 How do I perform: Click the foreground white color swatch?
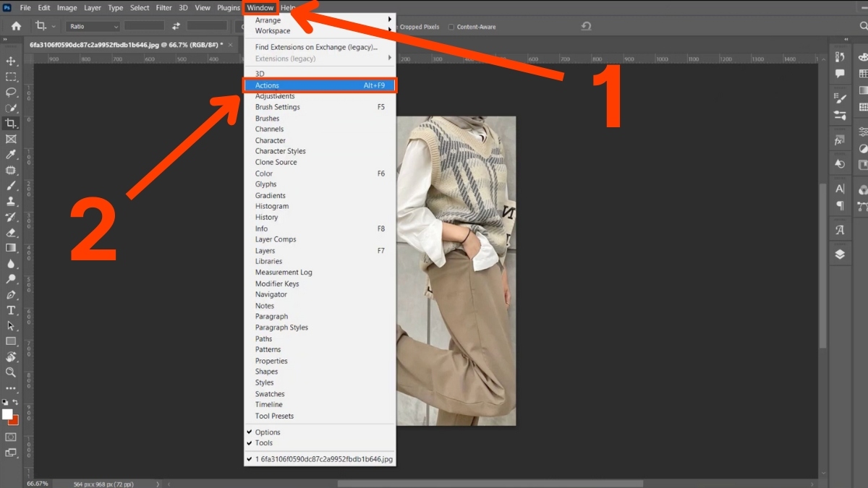coord(7,414)
